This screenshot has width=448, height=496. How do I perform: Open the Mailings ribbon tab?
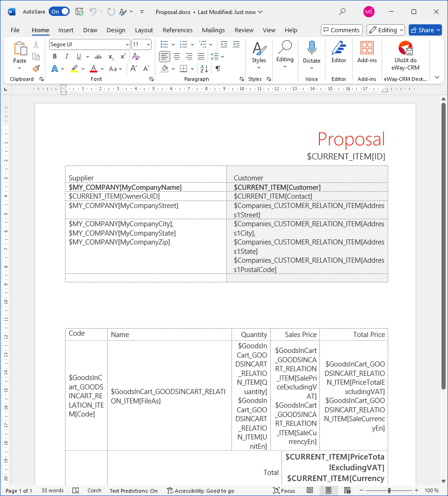[213, 30]
